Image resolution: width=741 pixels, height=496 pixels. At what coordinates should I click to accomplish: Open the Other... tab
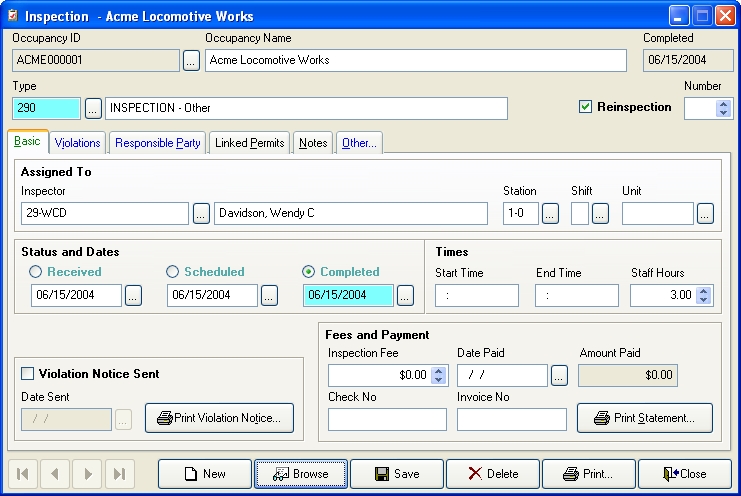(359, 143)
